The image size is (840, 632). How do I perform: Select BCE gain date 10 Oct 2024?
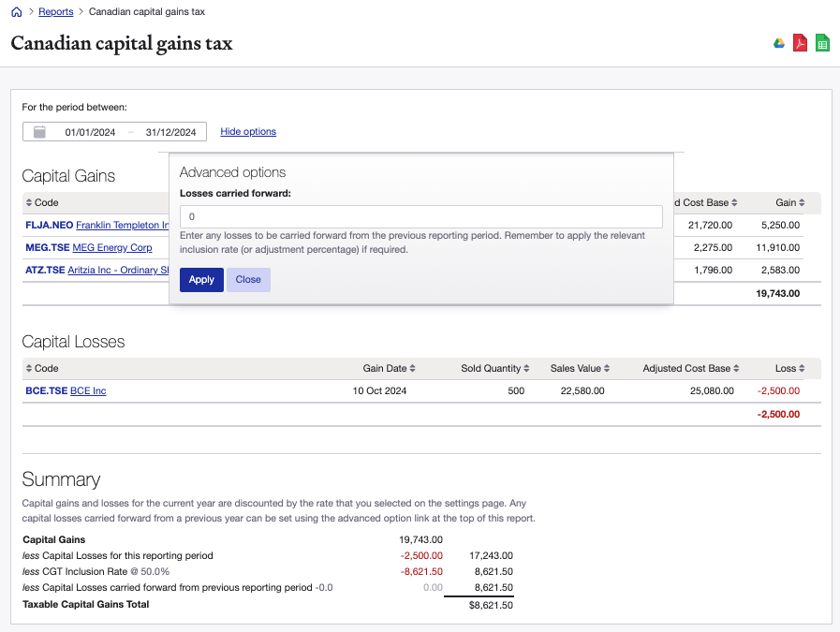pyautogui.click(x=379, y=391)
